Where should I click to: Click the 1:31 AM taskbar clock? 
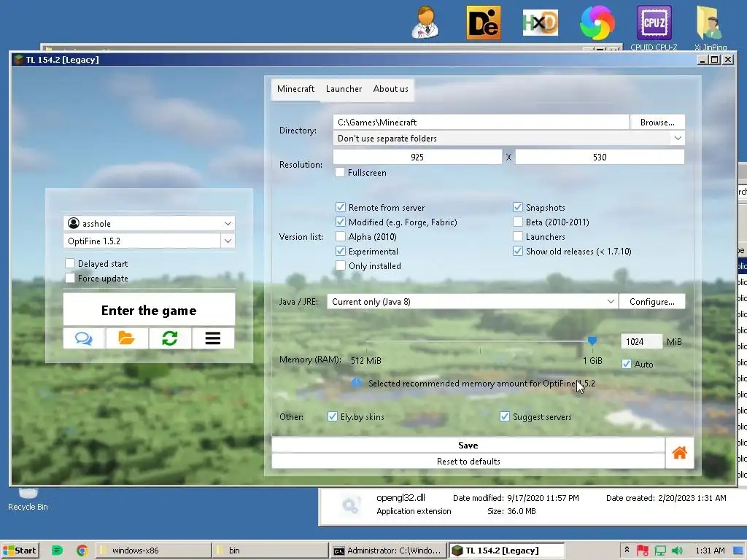coord(710,551)
